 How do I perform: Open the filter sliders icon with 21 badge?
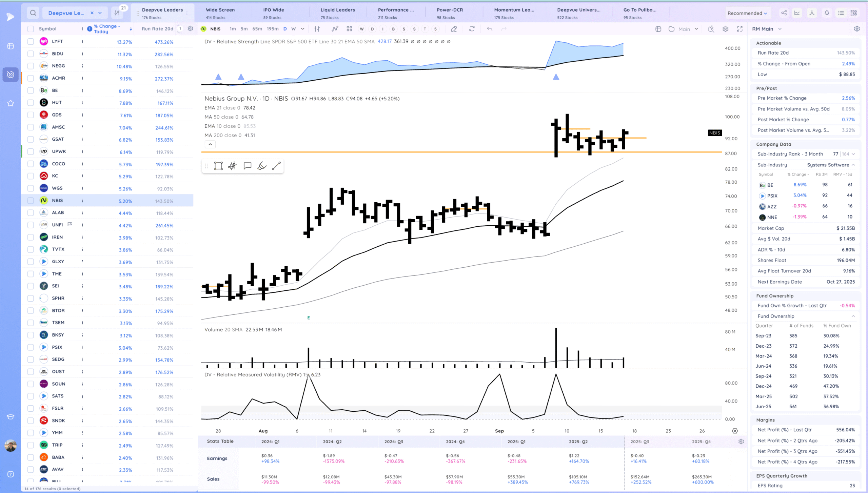(117, 13)
